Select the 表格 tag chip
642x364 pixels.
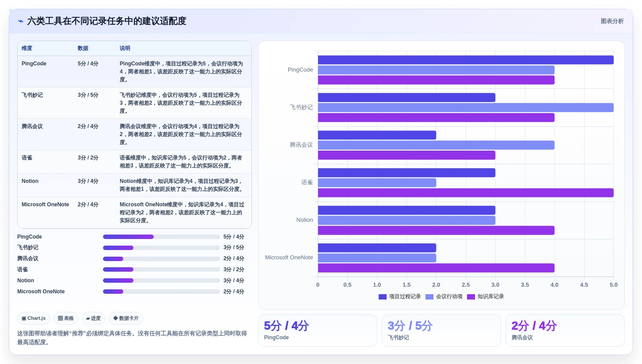click(66, 318)
